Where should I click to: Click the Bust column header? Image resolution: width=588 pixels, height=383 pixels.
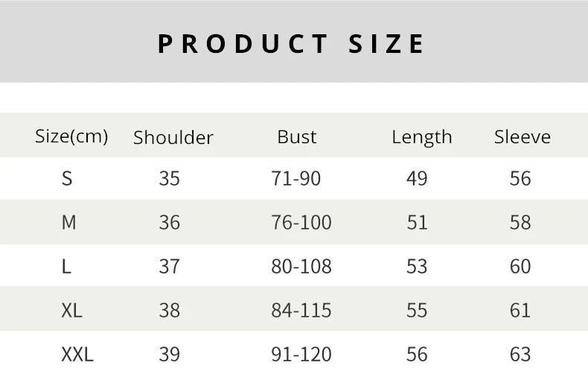tap(297, 136)
